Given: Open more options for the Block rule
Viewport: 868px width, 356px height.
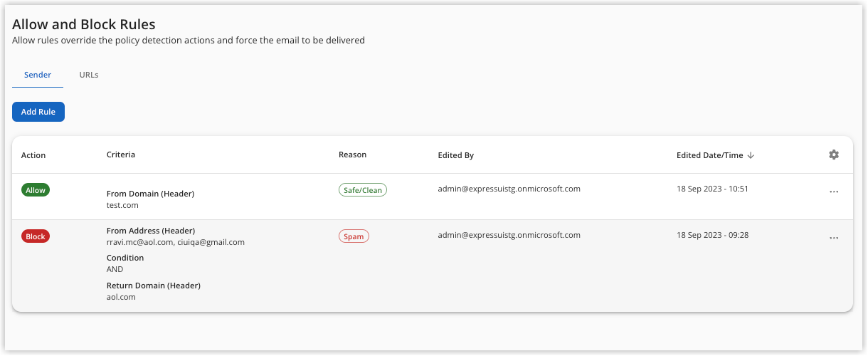Looking at the screenshot, I should click(834, 238).
